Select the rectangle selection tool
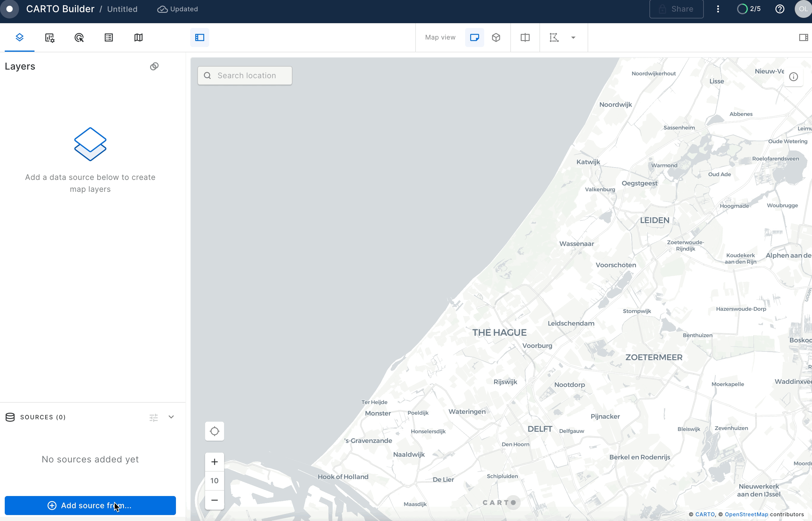 (x=554, y=37)
